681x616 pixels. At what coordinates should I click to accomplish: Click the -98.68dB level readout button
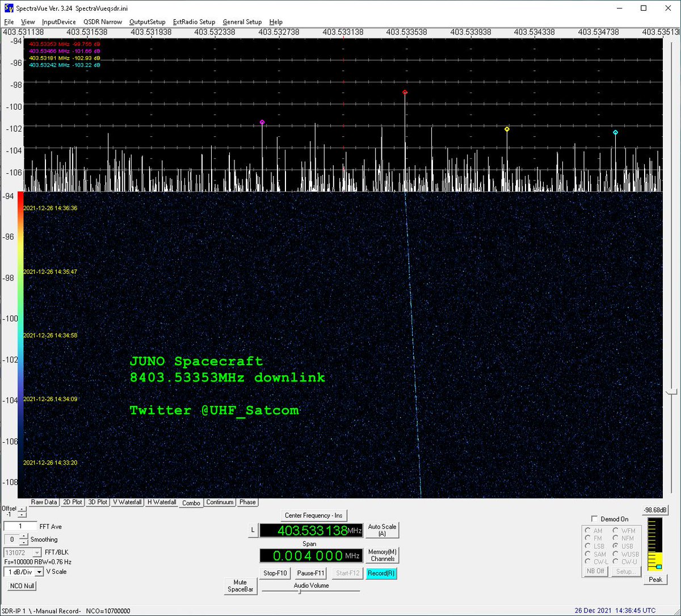(x=655, y=510)
